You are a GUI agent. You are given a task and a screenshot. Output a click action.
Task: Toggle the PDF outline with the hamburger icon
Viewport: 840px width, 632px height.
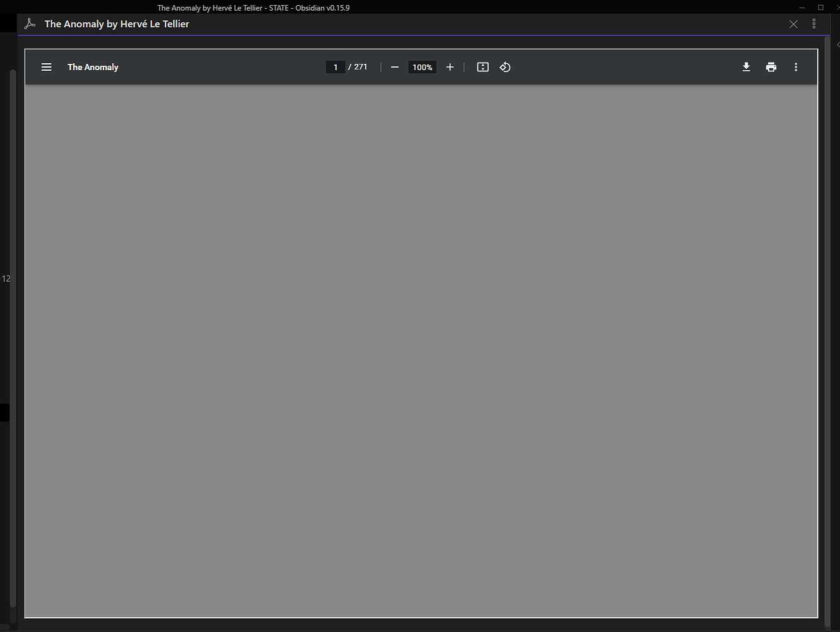pyautogui.click(x=46, y=67)
